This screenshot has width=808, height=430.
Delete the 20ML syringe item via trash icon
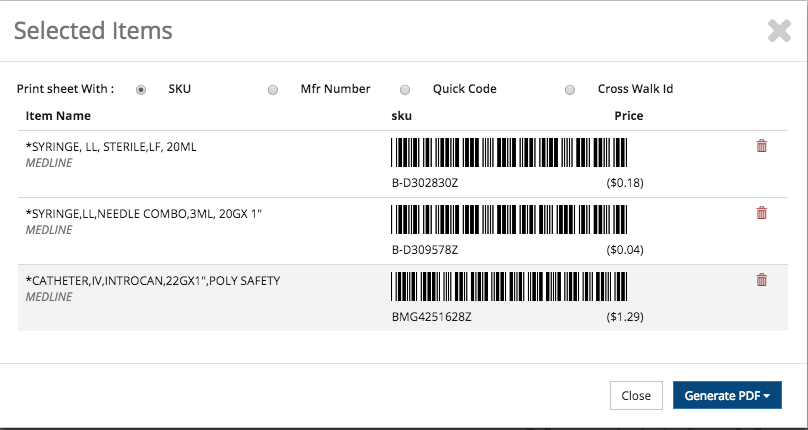click(x=762, y=146)
